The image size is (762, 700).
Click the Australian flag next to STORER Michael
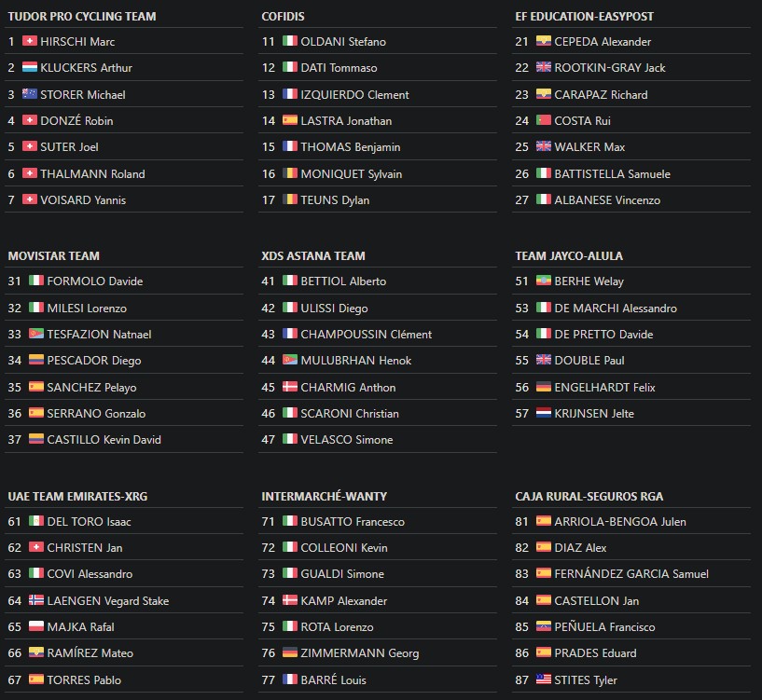pos(30,94)
